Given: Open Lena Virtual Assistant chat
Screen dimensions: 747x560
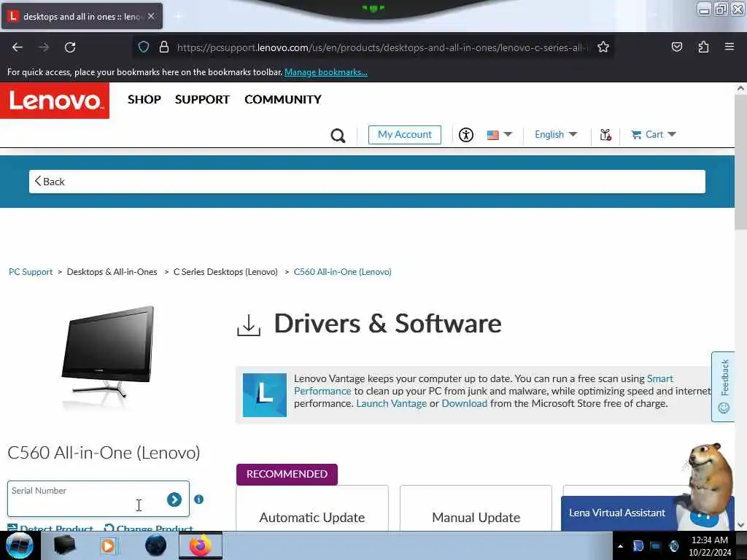Looking at the screenshot, I should pyautogui.click(x=617, y=513).
